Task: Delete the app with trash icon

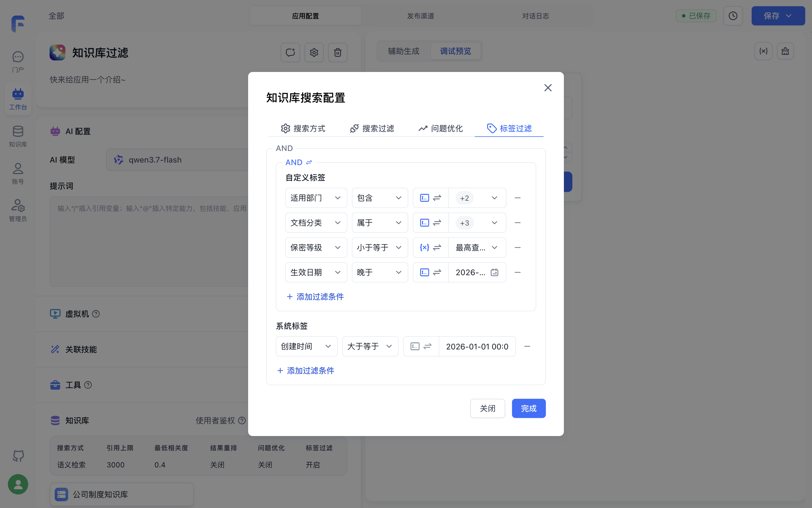Action: coord(337,52)
